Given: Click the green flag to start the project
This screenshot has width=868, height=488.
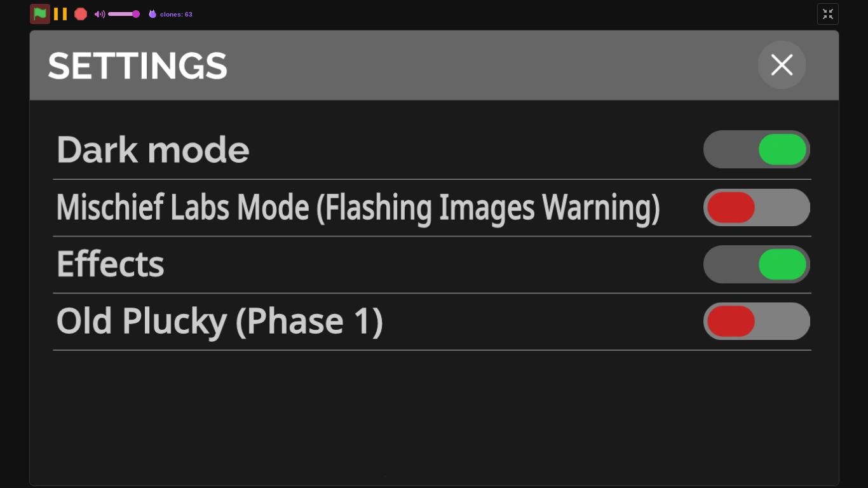Looking at the screenshot, I should click(x=40, y=14).
